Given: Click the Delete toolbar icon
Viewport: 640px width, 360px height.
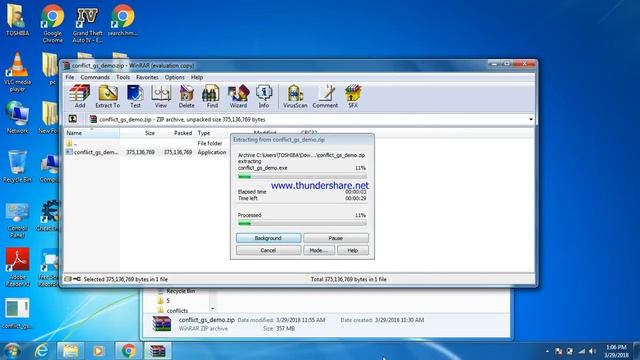Looking at the screenshot, I should [187, 96].
